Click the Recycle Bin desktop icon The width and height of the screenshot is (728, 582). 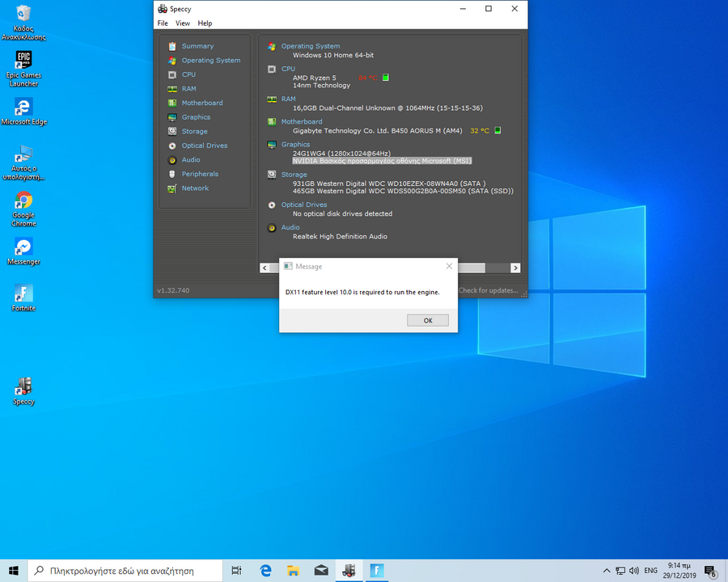pos(23,23)
